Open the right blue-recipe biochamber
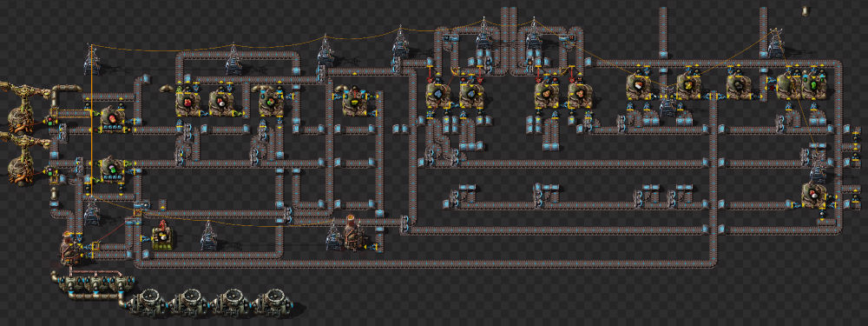 pos(471,96)
